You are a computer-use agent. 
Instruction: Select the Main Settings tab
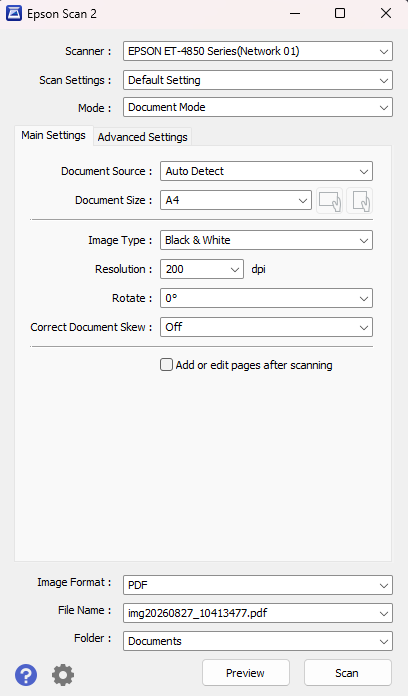click(x=53, y=135)
